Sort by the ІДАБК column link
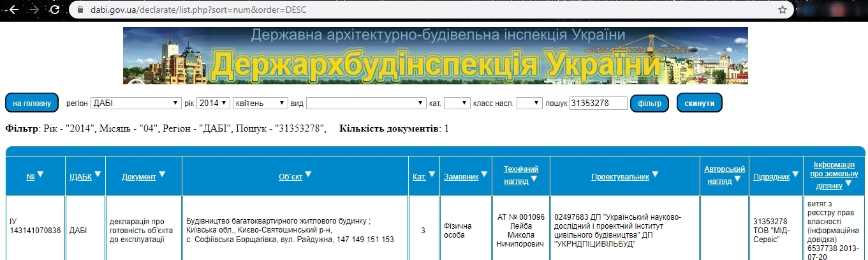868x260 pixels. [80, 177]
